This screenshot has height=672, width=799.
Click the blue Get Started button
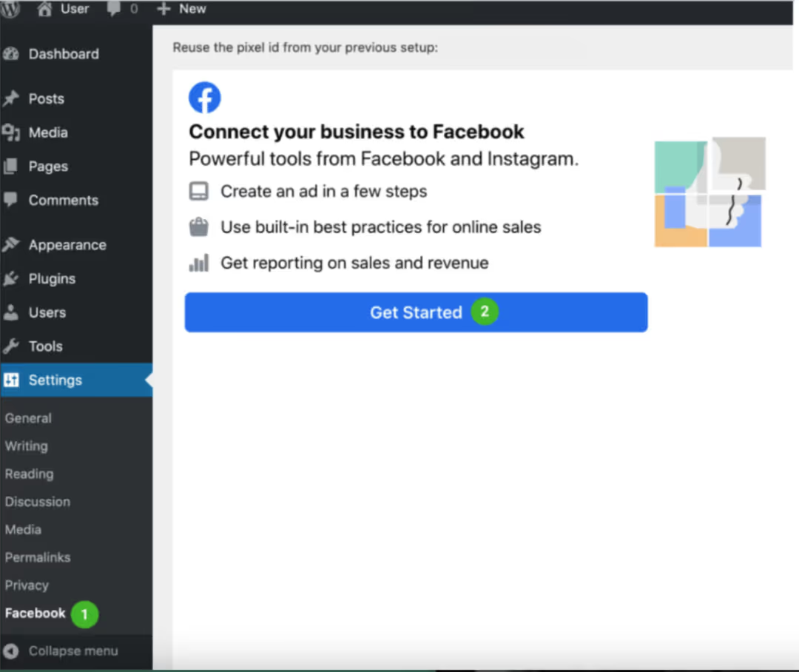416,312
